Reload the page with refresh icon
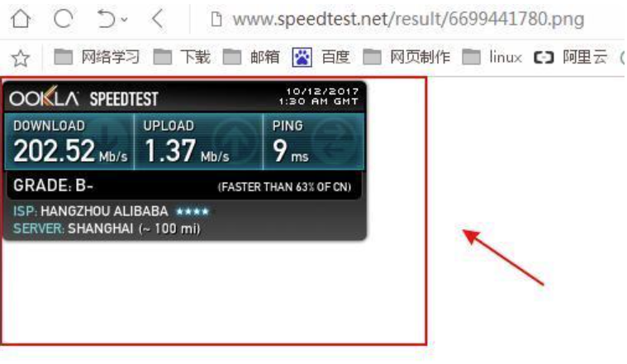The image size is (627, 364). click(64, 18)
